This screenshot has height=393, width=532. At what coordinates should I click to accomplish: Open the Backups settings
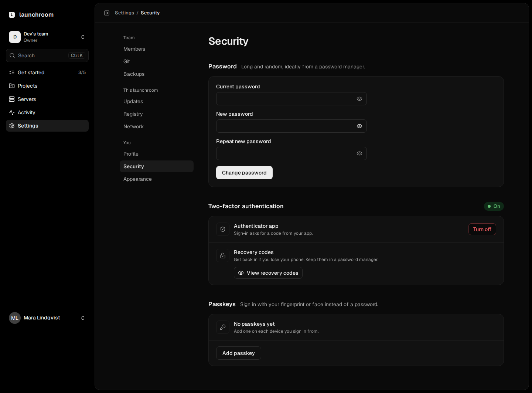click(x=157, y=74)
